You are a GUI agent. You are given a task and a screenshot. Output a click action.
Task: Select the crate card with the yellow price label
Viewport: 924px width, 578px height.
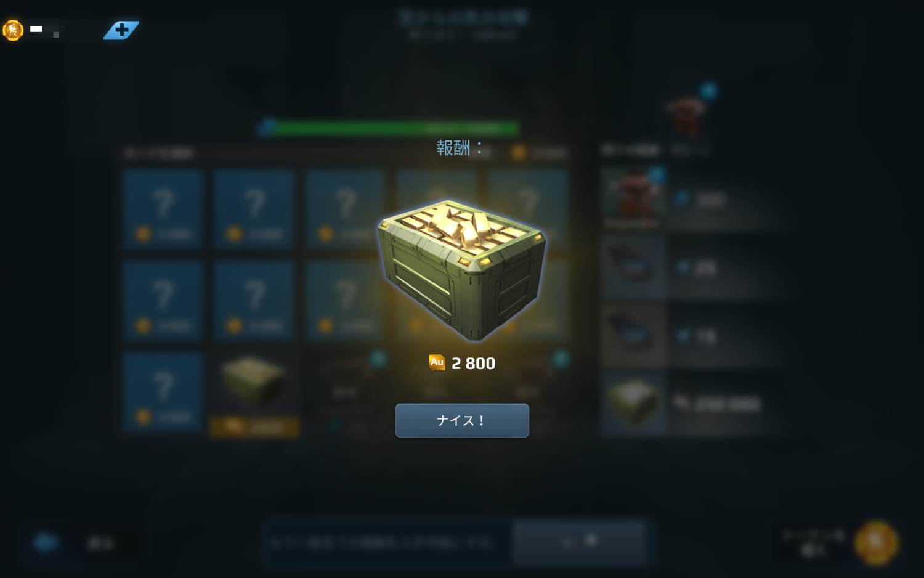point(254,394)
